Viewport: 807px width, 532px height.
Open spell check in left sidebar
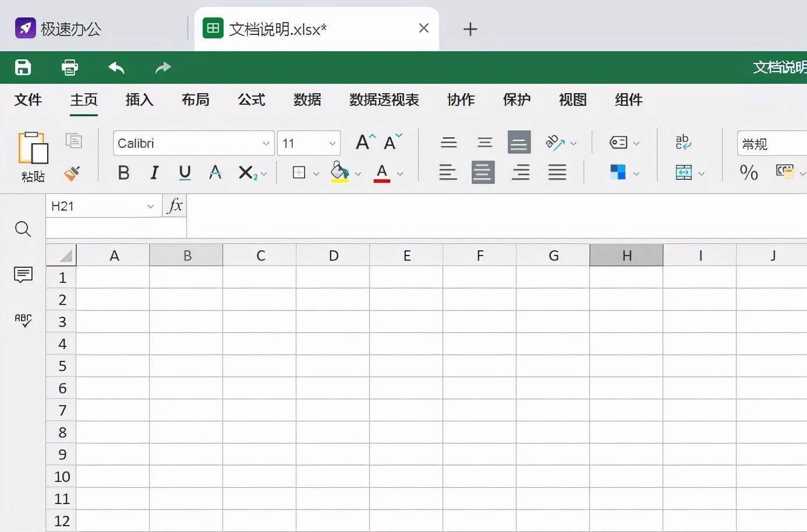[23, 320]
